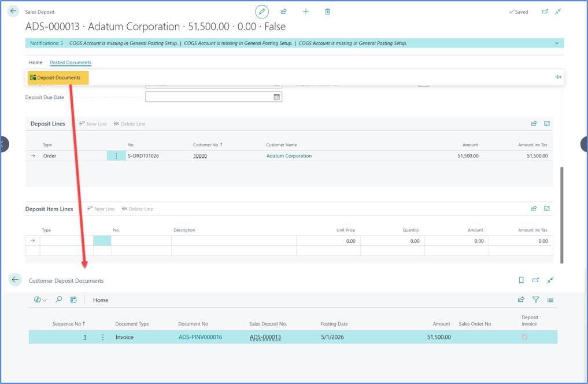Toggle the filter pane icon
Viewport: 588px width, 384px height.
coord(535,300)
